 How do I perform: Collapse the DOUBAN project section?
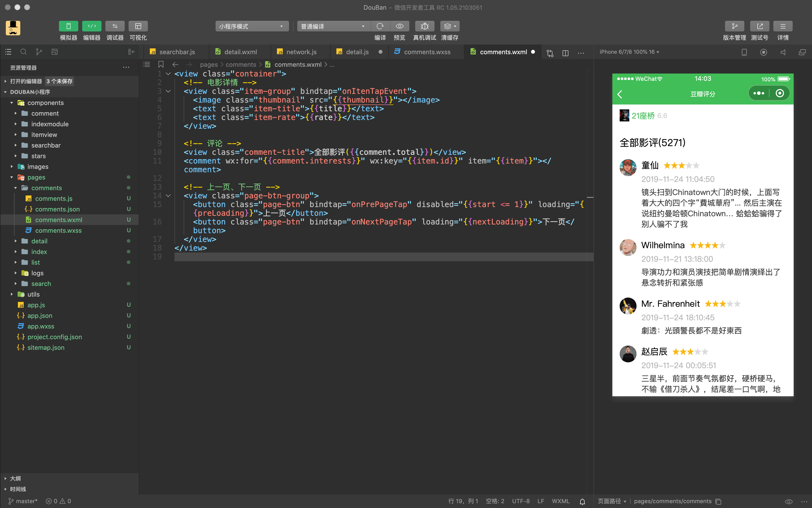tap(69, 92)
